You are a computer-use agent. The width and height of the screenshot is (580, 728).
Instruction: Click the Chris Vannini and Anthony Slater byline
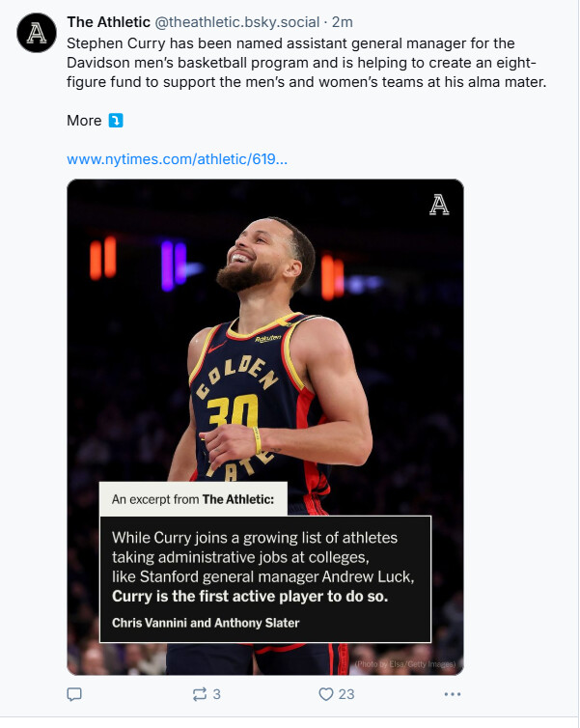coord(206,623)
